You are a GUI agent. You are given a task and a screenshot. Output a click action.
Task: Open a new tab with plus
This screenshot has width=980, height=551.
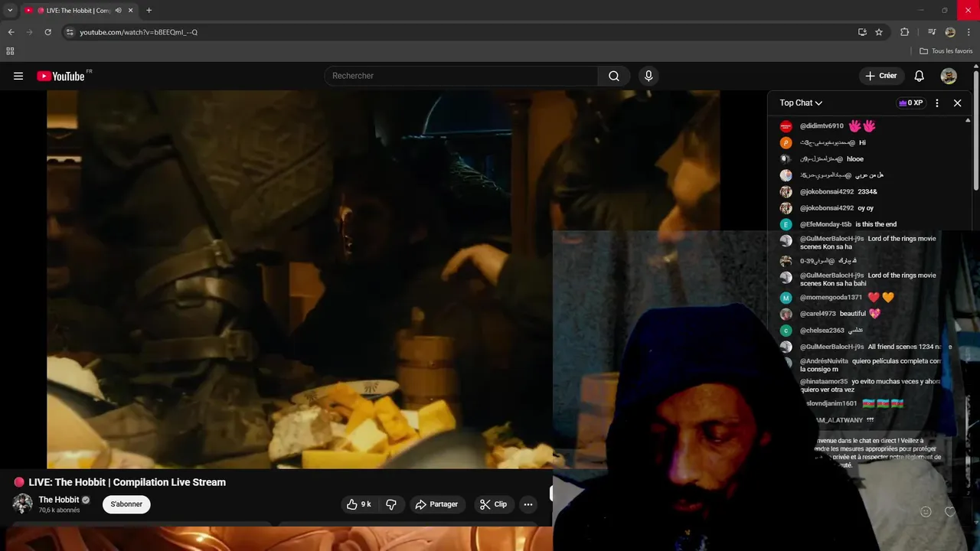pos(149,11)
